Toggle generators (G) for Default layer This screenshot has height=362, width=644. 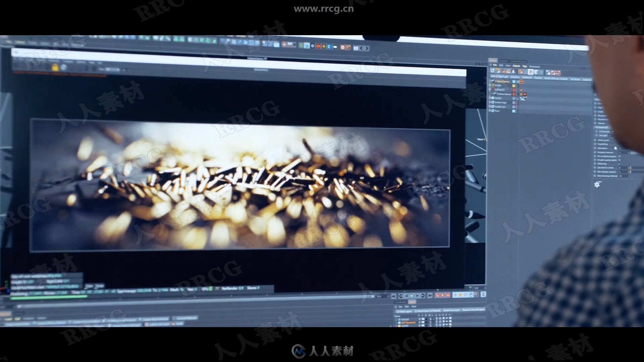tap(440, 318)
